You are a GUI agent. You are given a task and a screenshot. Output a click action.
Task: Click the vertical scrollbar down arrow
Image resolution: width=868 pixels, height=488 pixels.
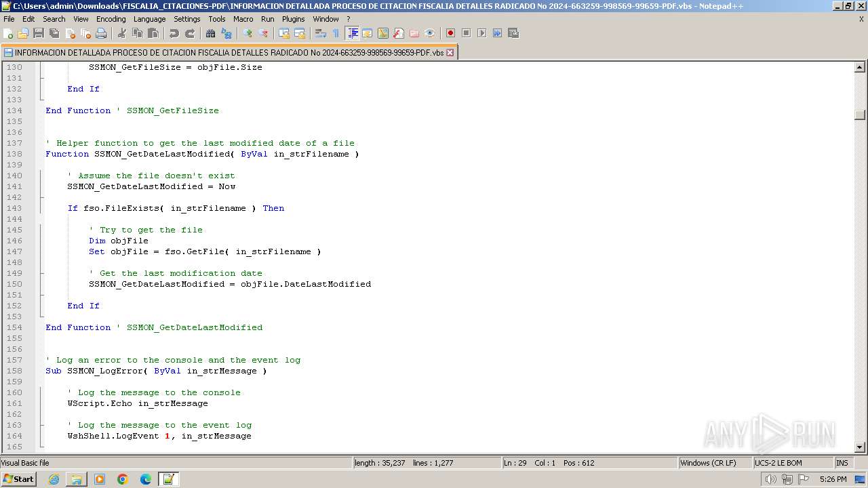coord(860,447)
